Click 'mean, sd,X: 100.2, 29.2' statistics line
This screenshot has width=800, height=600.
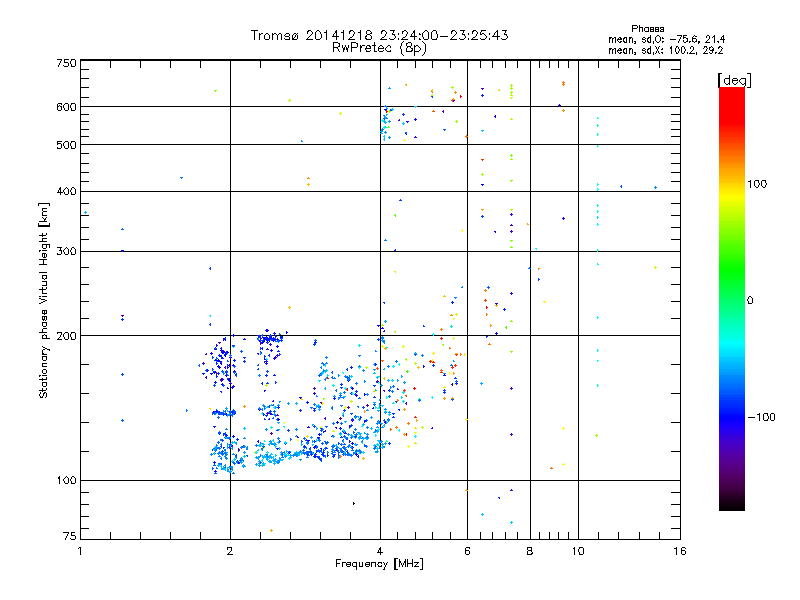[x=665, y=50]
